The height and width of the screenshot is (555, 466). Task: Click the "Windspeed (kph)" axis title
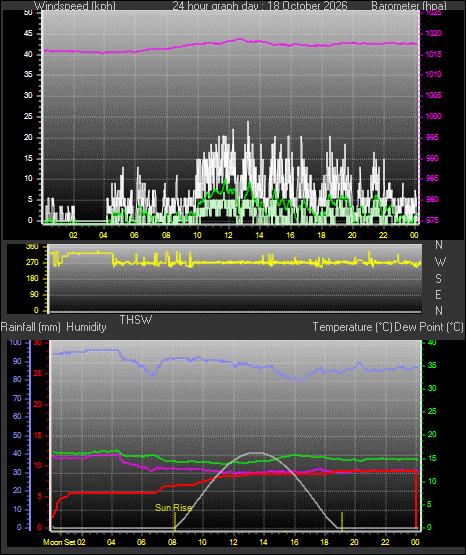pos(75,6)
